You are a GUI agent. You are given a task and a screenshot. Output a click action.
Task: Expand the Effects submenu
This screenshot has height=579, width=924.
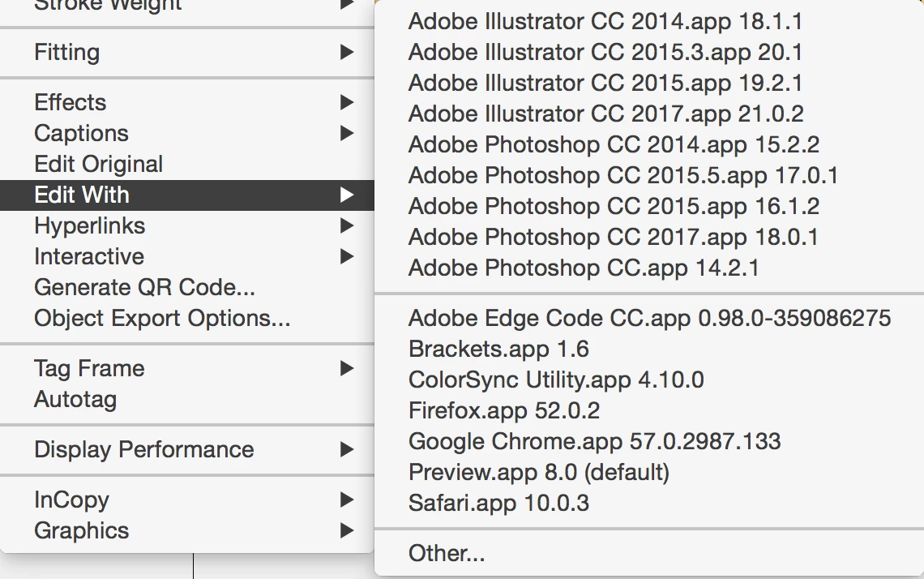point(71,102)
